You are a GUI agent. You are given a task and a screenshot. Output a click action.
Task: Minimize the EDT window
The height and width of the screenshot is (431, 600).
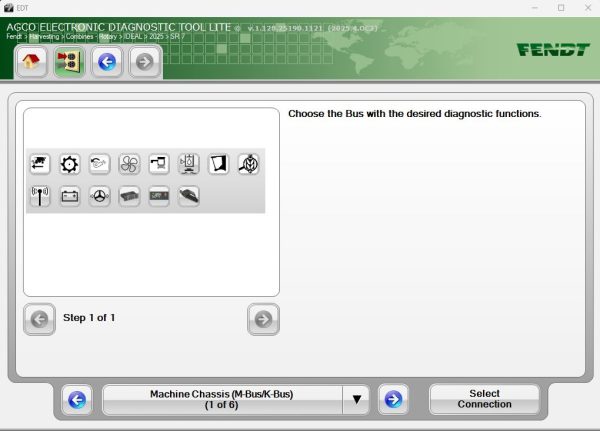(535, 8)
